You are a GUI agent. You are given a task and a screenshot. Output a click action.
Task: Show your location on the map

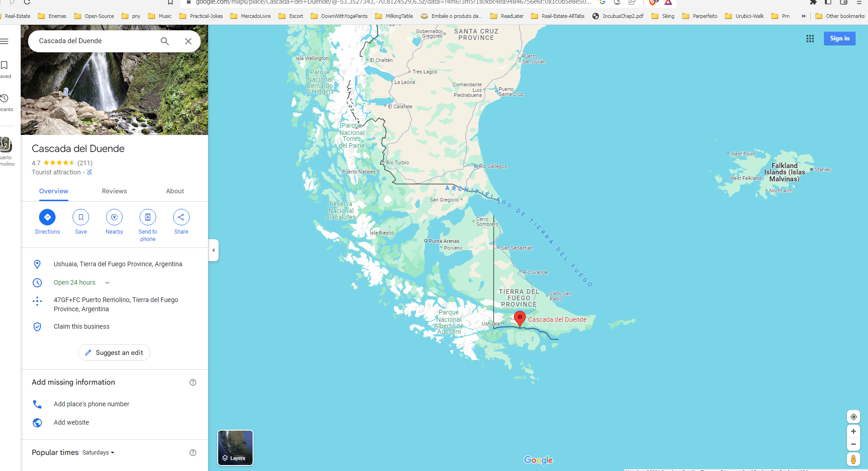853,417
